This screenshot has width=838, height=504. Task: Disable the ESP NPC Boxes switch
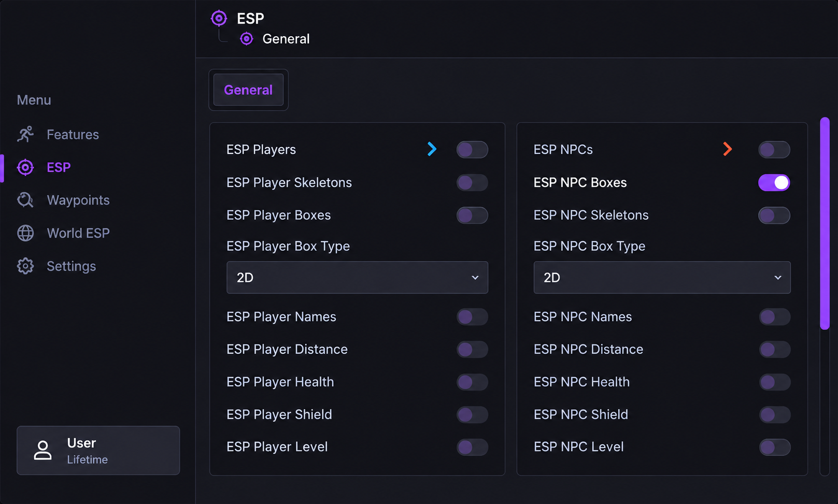[774, 182]
